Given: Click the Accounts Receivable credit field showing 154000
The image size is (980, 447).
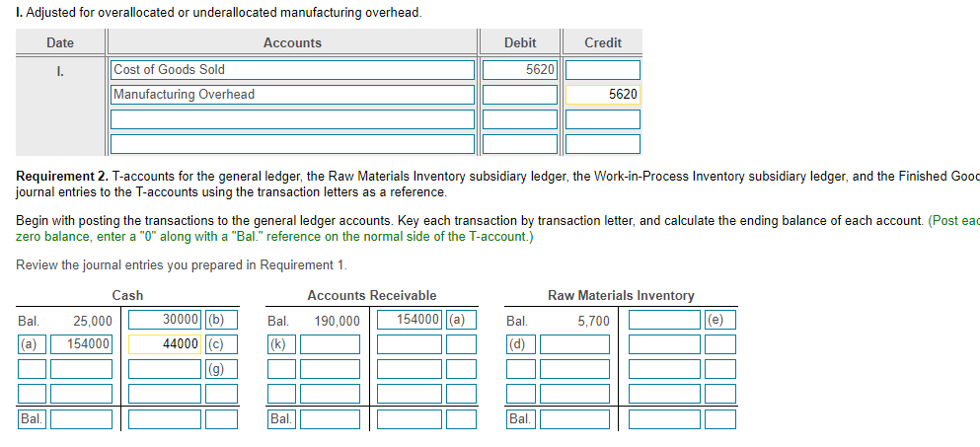Looking at the screenshot, I should 410,320.
